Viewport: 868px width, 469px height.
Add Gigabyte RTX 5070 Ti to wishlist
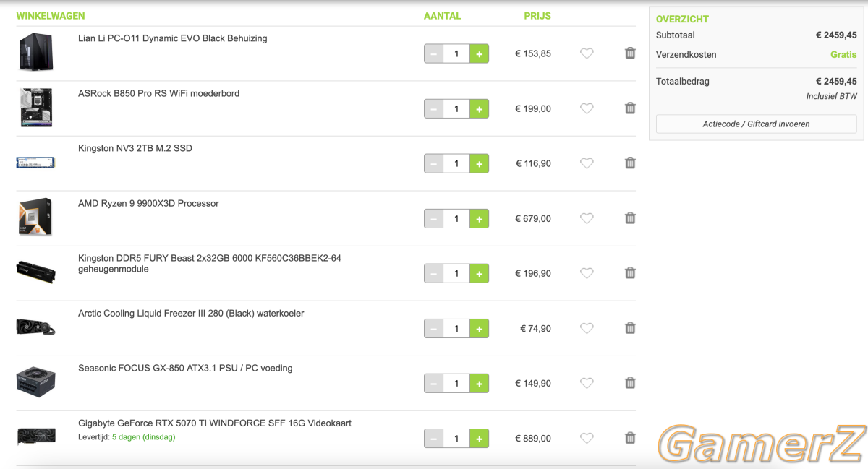[x=587, y=438]
